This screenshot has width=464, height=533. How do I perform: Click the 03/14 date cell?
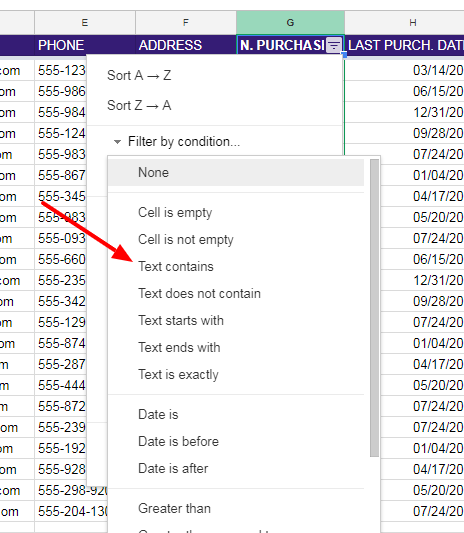point(405,70)
